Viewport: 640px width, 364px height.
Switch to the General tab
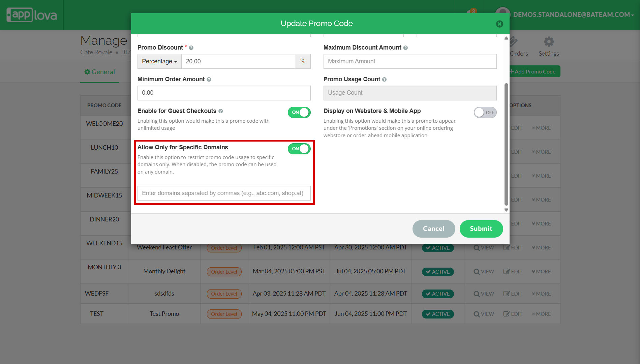100,72
